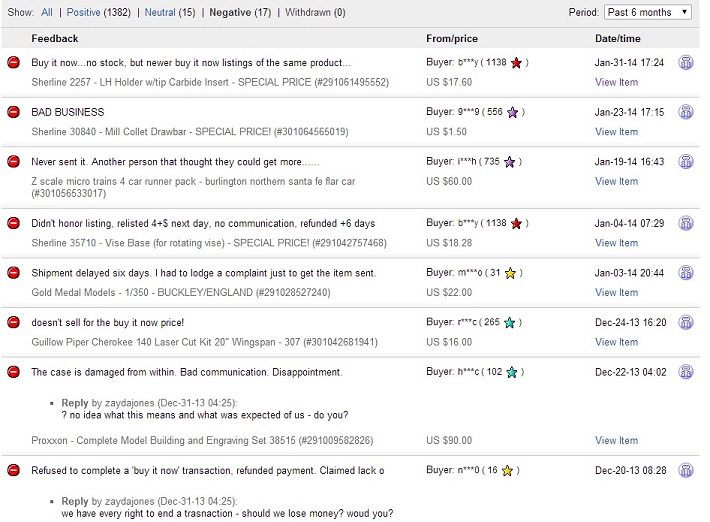Click red star next to buyer b***y Jan-31-14

(516, 62)
